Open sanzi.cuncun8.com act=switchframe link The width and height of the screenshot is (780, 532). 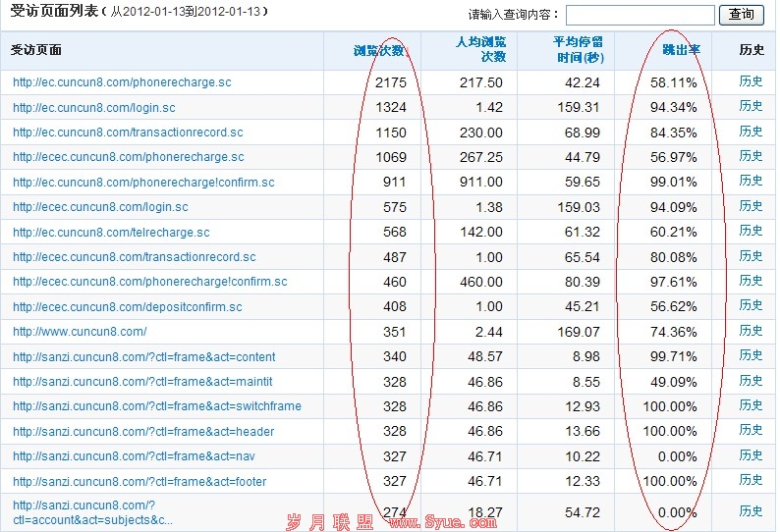(157, 406)
